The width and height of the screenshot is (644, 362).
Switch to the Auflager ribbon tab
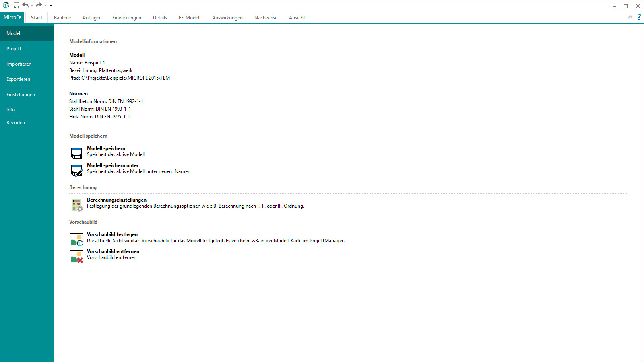pos(92,18)
